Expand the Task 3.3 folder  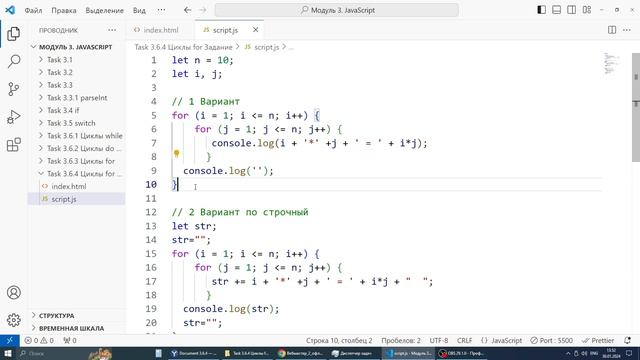pyautogui.click(x=76, y=85)
